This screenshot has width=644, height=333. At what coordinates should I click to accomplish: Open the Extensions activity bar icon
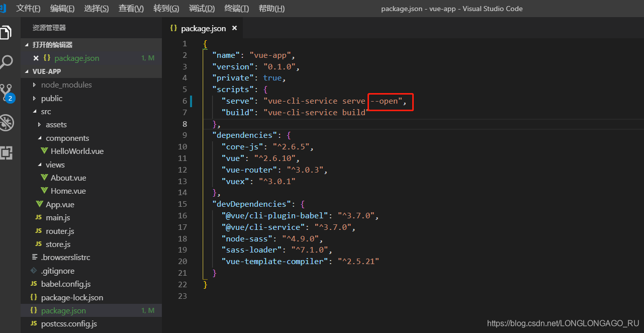pos(6,152)
